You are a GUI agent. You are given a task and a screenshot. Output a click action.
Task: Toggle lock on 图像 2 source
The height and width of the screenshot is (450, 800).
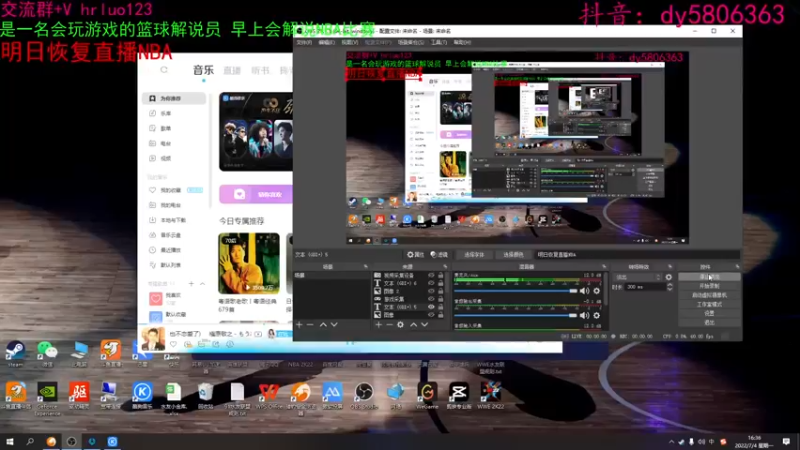[440, 291]
